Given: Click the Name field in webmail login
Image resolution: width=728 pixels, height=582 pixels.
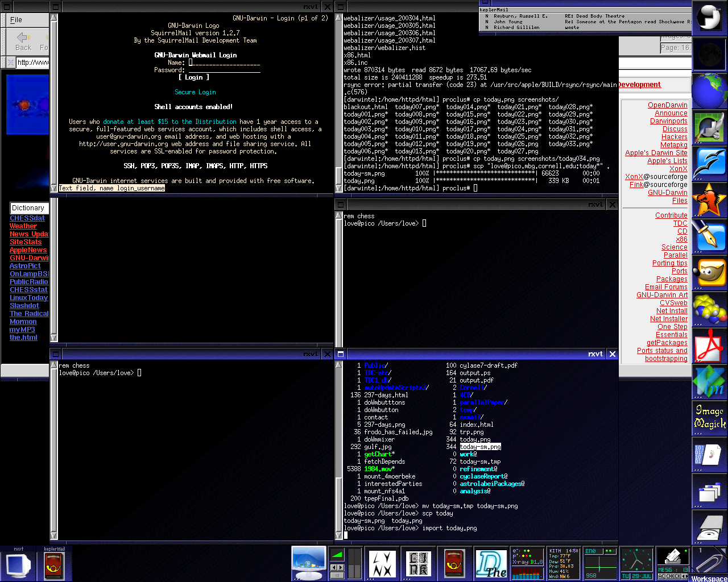Looking at the screenshot, I should pos(224,63).
